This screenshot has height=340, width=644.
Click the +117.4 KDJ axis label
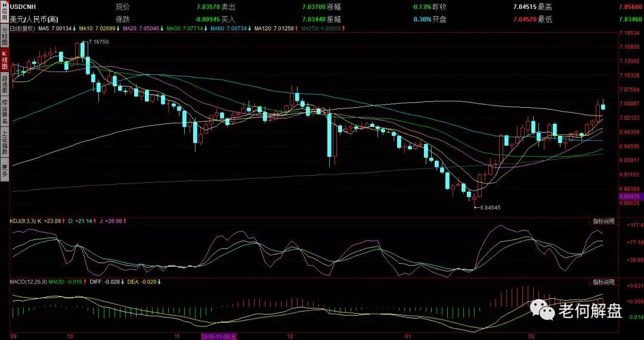(634, 225)
